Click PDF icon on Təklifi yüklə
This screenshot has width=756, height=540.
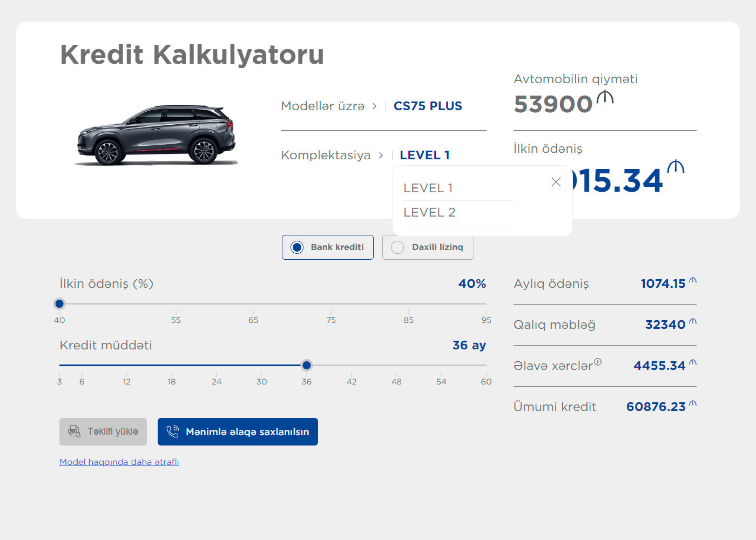74,431
